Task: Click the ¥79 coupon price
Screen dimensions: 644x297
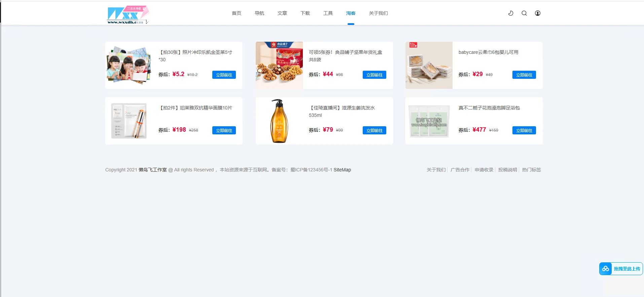Action: pos(328,130)
